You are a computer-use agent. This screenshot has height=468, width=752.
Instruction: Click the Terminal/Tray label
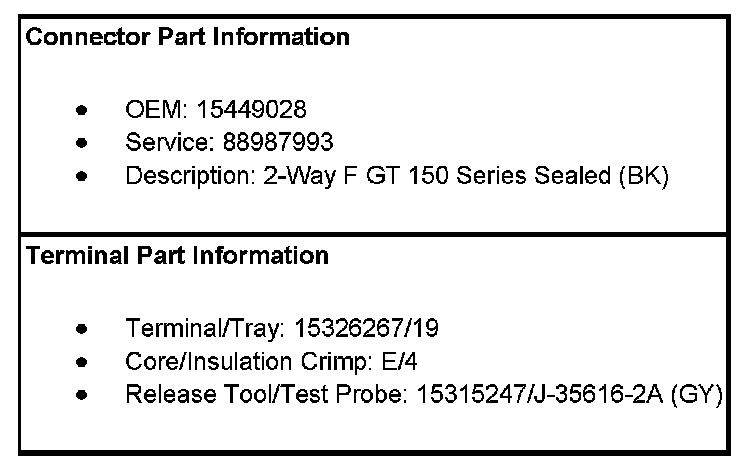tap(195, 328)
